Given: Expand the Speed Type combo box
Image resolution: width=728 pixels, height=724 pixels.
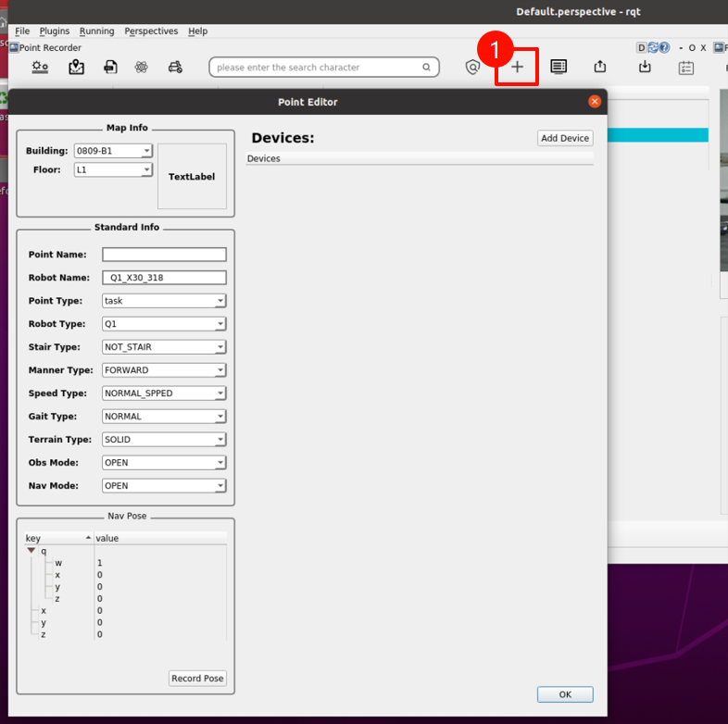Looking at the screenshot, I should click(x=164, y=393).
